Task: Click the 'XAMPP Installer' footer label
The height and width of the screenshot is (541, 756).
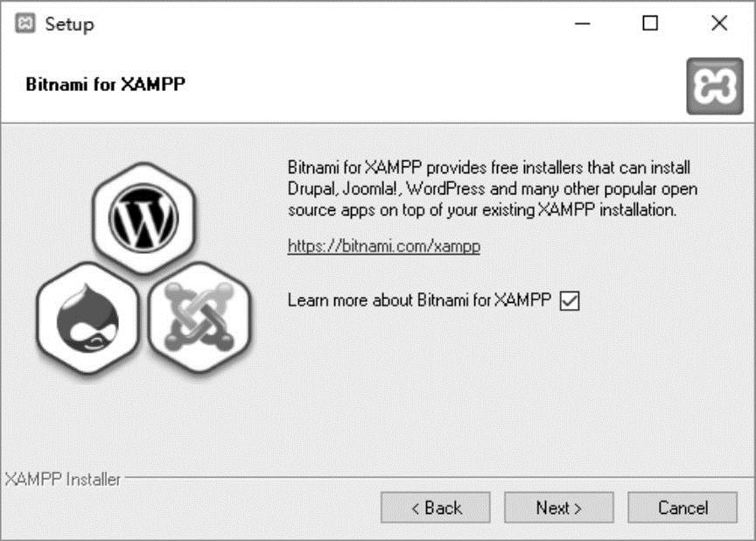Action: tap(63, 479)
